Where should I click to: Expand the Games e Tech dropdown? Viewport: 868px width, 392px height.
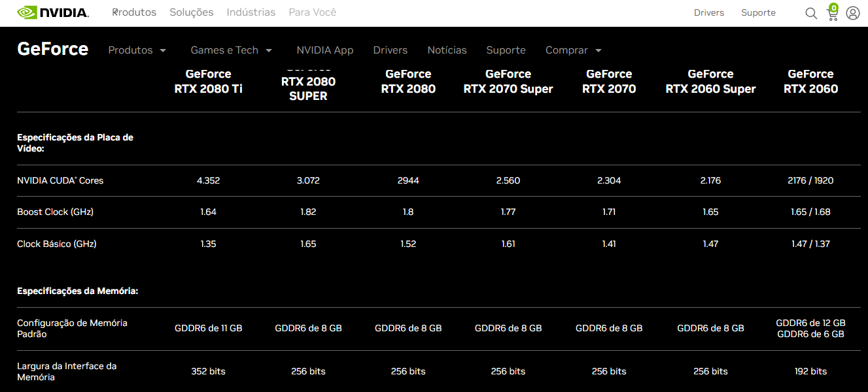tap(232, 50)
